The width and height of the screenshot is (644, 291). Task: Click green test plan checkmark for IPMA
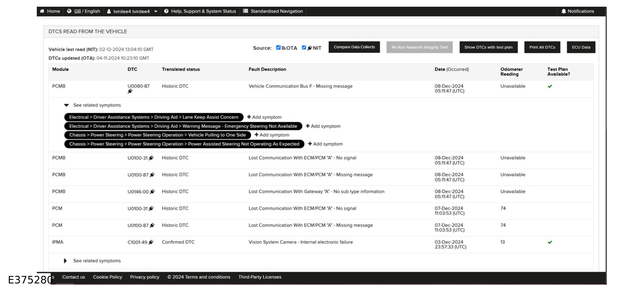(550, 242)
